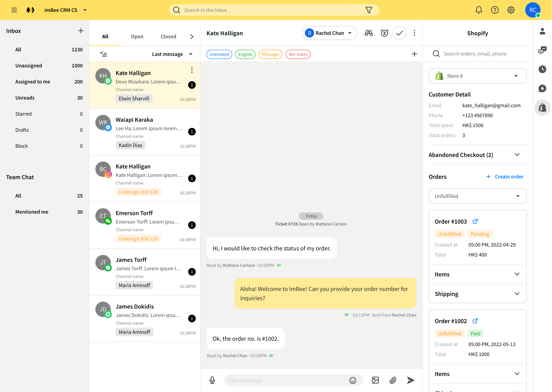Click the notifications bell icon
The image size is (552, 392).
tap(479, 10)
